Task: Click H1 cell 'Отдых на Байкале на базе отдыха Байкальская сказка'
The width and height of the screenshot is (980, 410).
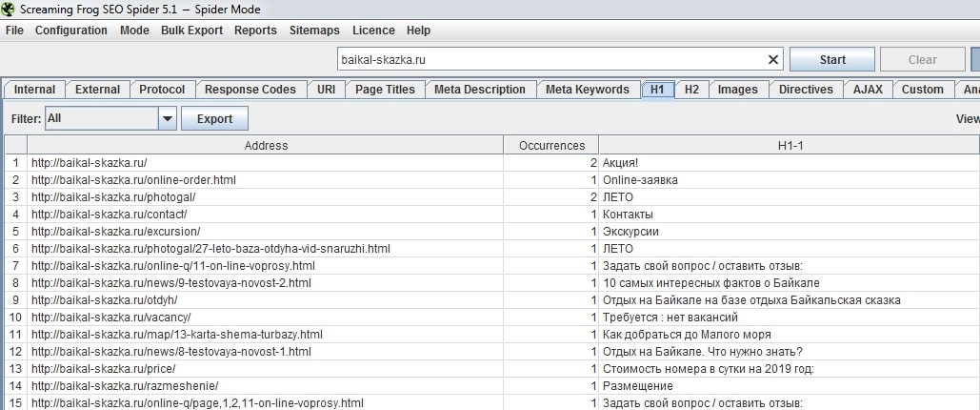Action: point(790,299)
